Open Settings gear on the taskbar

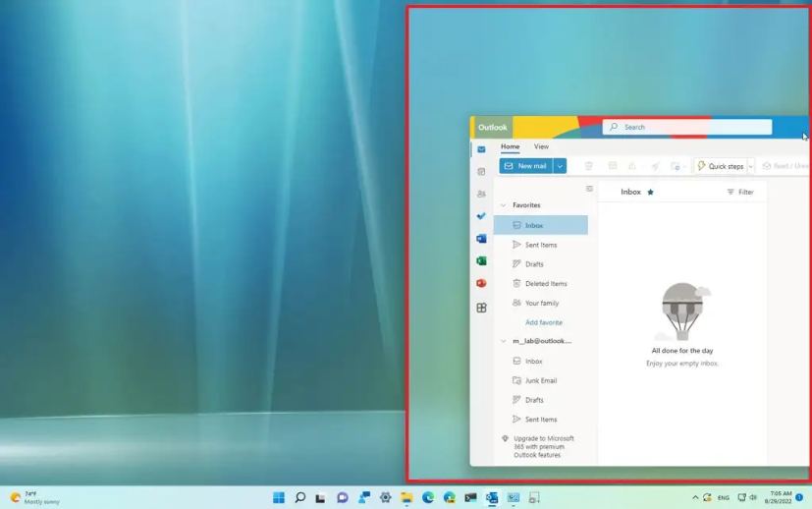(385, 497)
